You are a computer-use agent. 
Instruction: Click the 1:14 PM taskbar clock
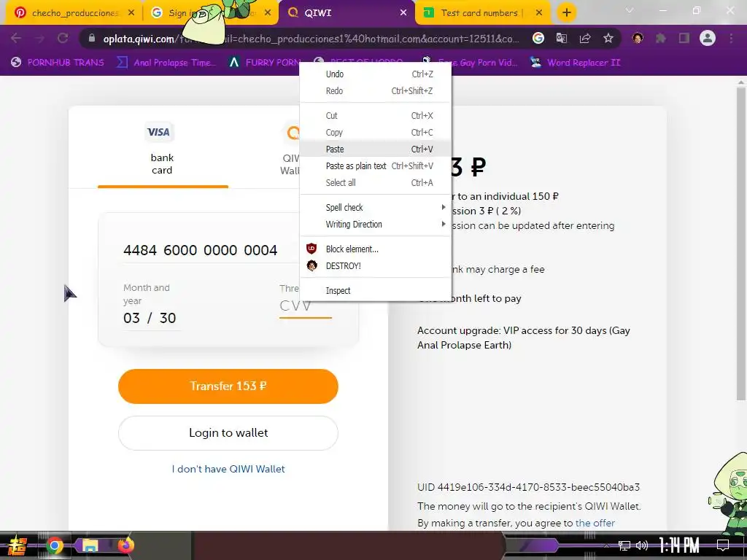679,545
